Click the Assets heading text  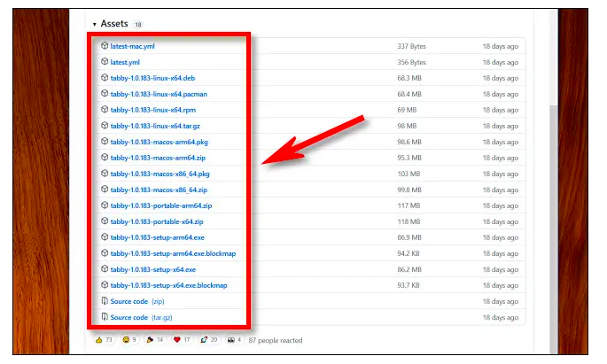pos(114,24)
